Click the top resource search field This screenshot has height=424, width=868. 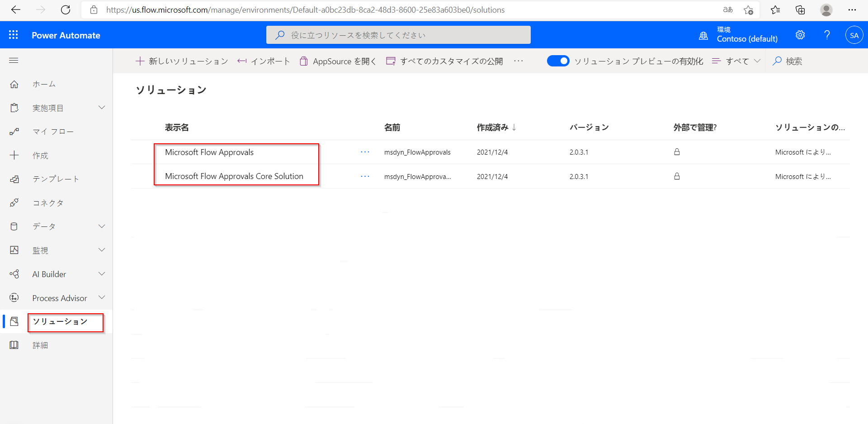pos(398,35)
